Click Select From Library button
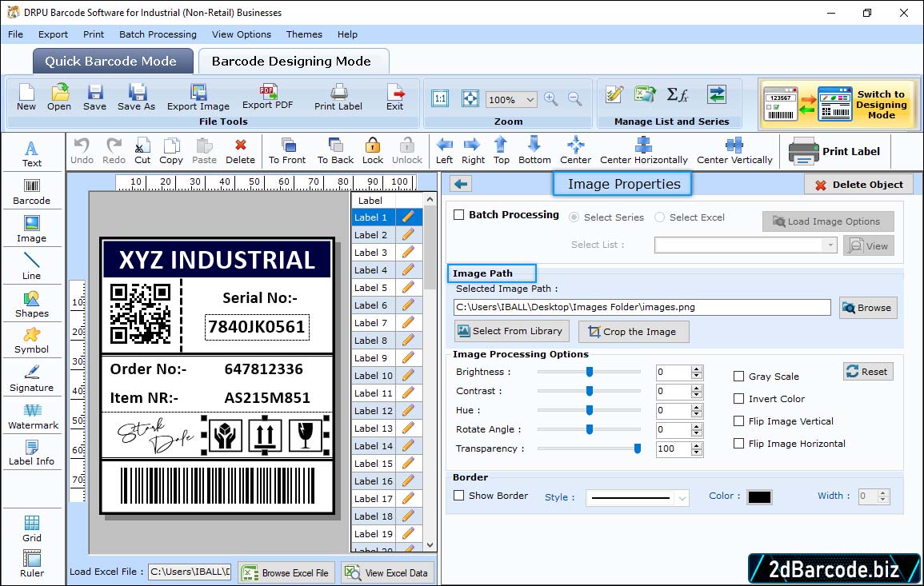The height and width of the screenshot is (586, 924). [x=511, y=331]
